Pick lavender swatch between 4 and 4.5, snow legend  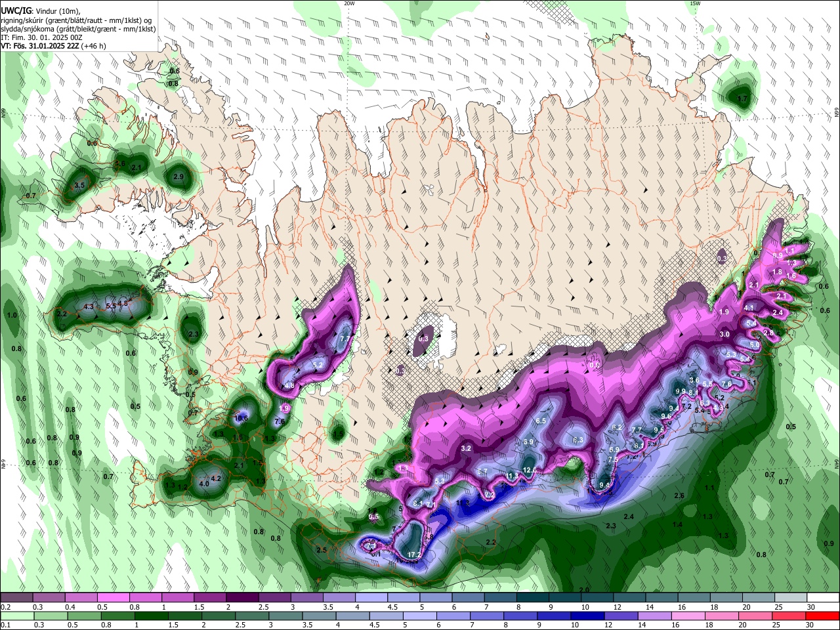(371, 598)
